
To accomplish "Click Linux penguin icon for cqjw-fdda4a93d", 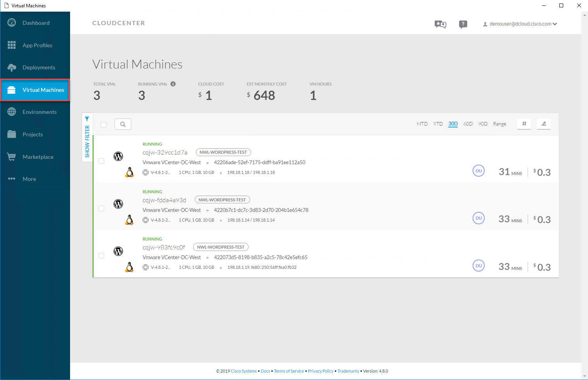I will pyautogui.click(x=130, y=220).
